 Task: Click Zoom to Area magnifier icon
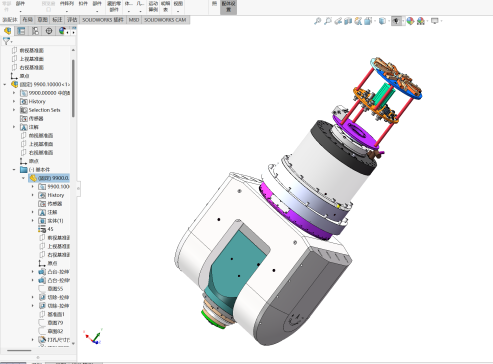(x=328, y=21)
